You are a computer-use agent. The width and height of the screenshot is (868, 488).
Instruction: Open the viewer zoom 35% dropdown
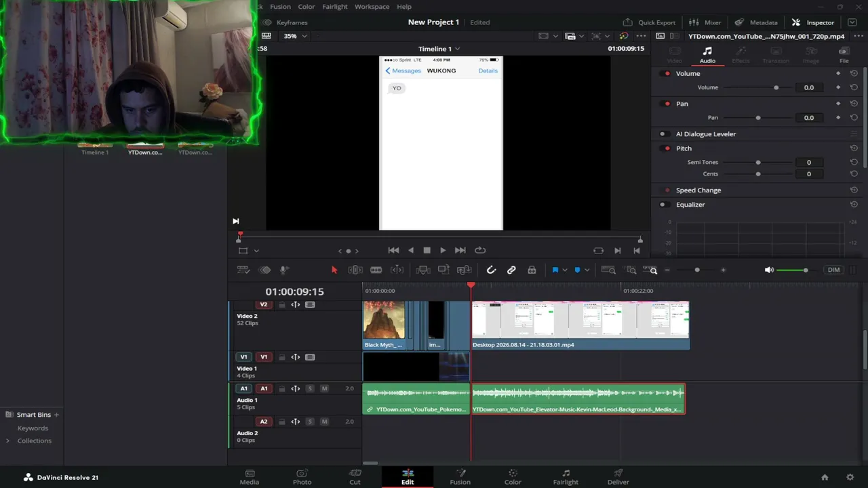point(295,36)
